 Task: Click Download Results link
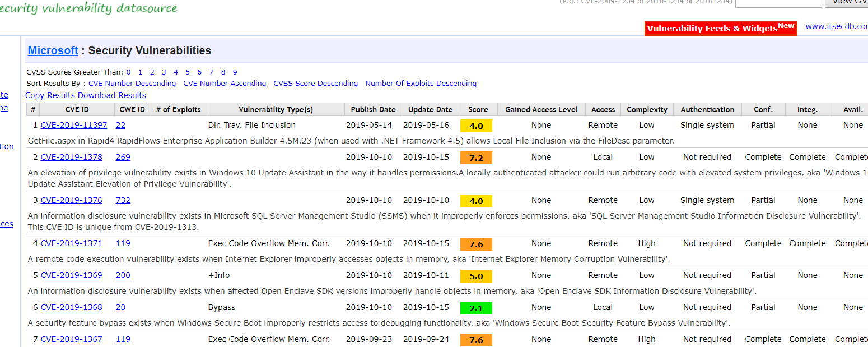112,95
